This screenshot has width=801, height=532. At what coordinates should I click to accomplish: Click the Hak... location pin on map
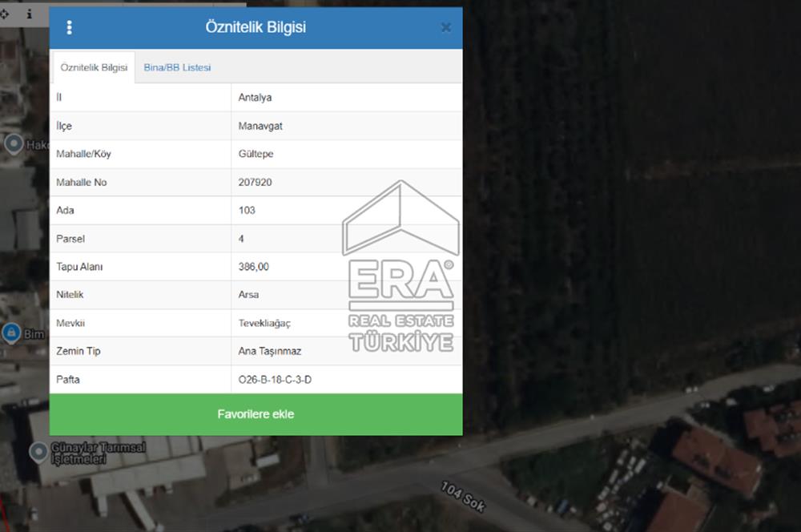14,144
